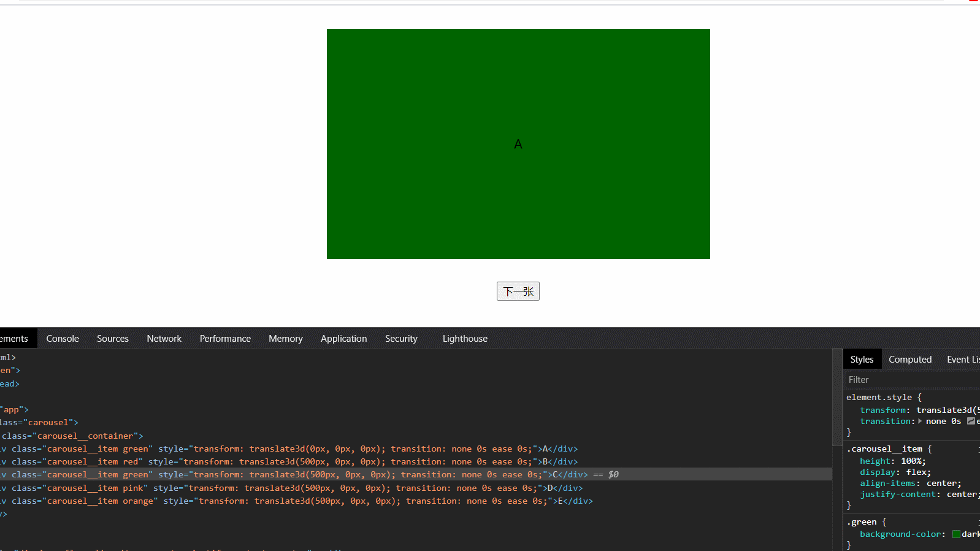The width and height of the screenshot is (980, 551).
Task: Select the Lighthouse tab
Action: (x=465, y=339)
